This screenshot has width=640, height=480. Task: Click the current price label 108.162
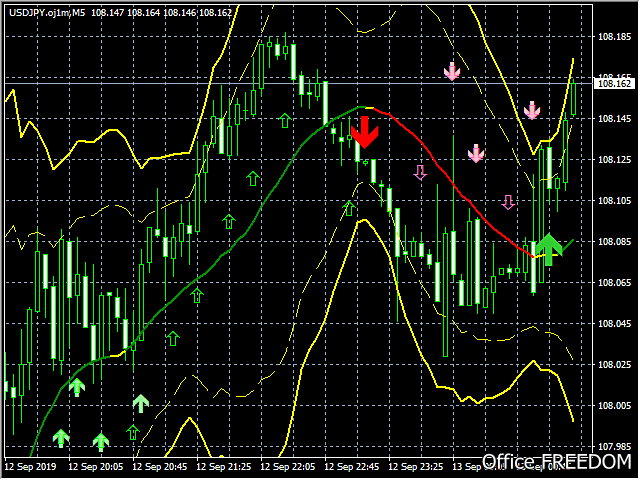[614, 84]
